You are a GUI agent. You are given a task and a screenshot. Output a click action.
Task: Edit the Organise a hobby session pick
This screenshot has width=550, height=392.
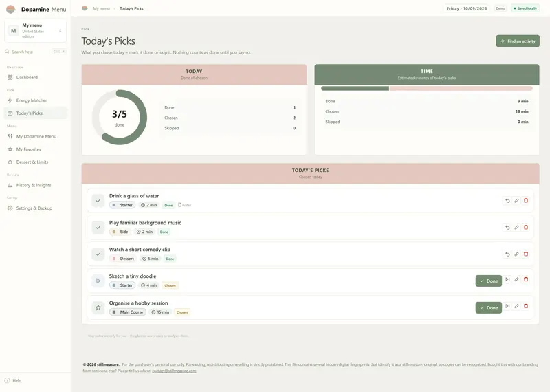coord(516,306)
